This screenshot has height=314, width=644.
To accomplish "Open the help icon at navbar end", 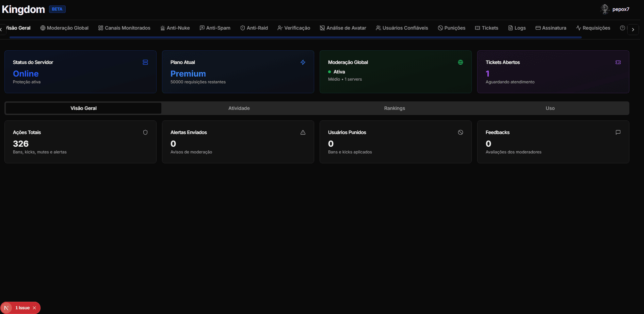I will tap(623, 28).
